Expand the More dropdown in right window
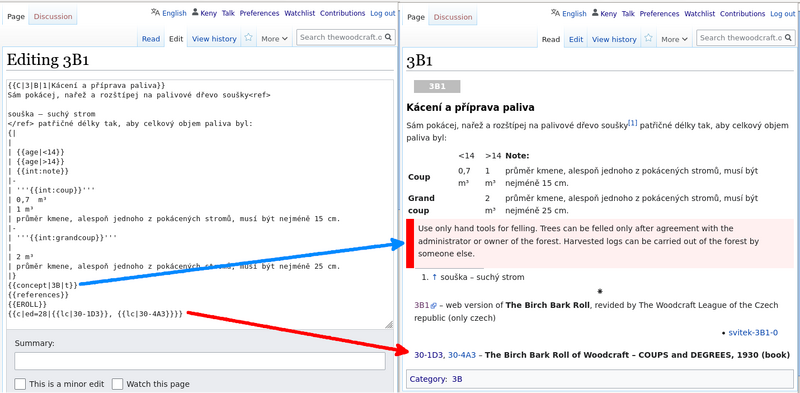Viewport: 800px width, 393px height. [674, 39]
